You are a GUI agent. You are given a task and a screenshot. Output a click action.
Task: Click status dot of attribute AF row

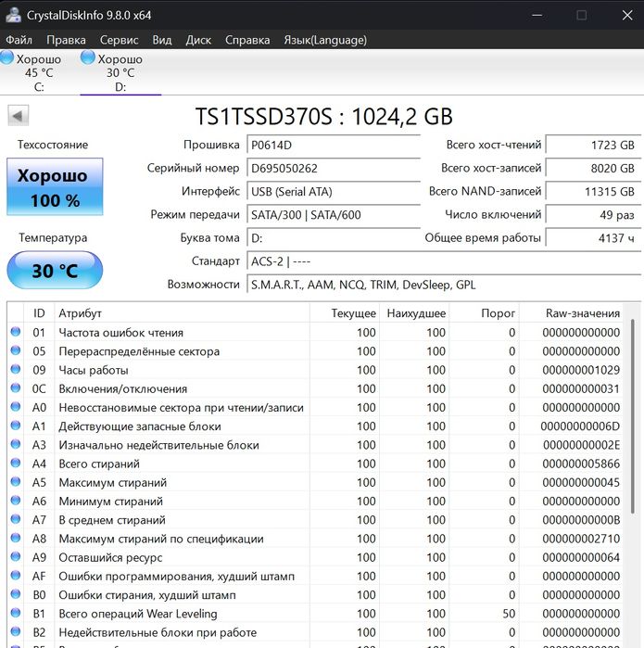click(x=16, y=576)
